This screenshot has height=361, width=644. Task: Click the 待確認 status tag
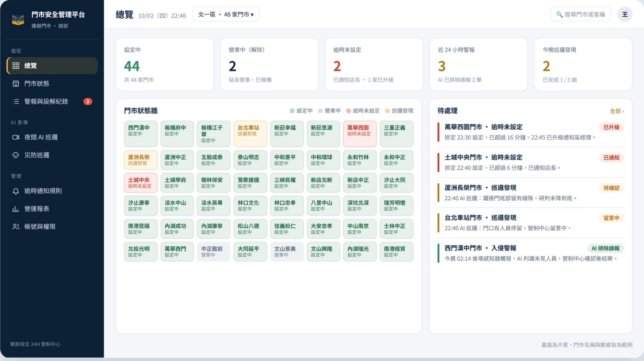(x=611, y=188)
